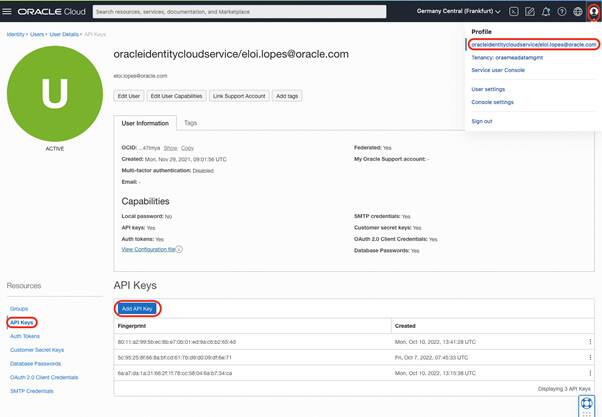
Task: Select the fingerprint starting with 80:11
Action: (177, 342)
